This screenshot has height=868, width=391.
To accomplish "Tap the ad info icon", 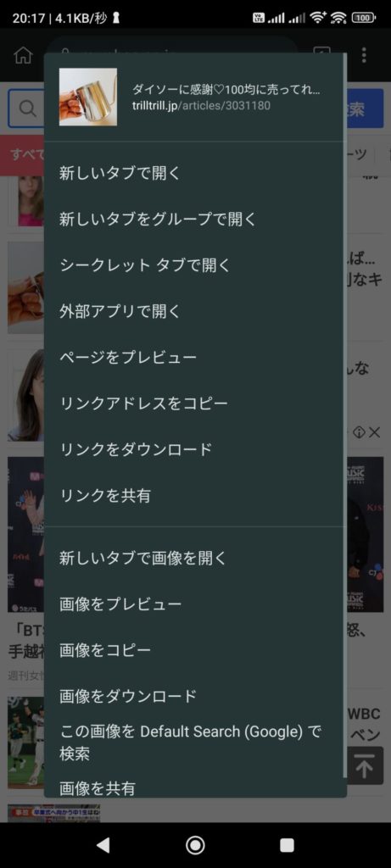I will (359, 432).
